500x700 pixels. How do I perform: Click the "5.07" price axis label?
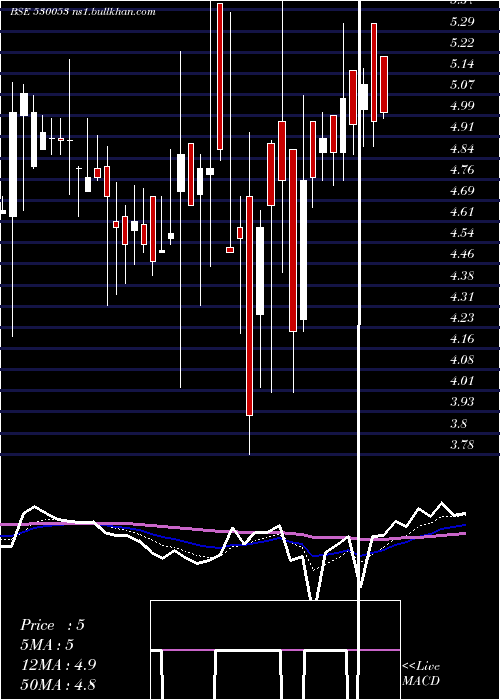click(x=462, y=84)
